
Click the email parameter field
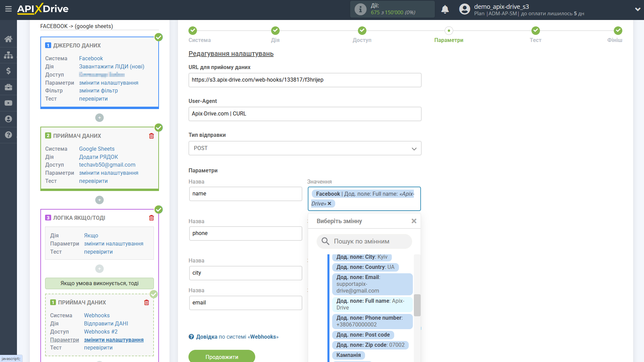coord(245,303)
